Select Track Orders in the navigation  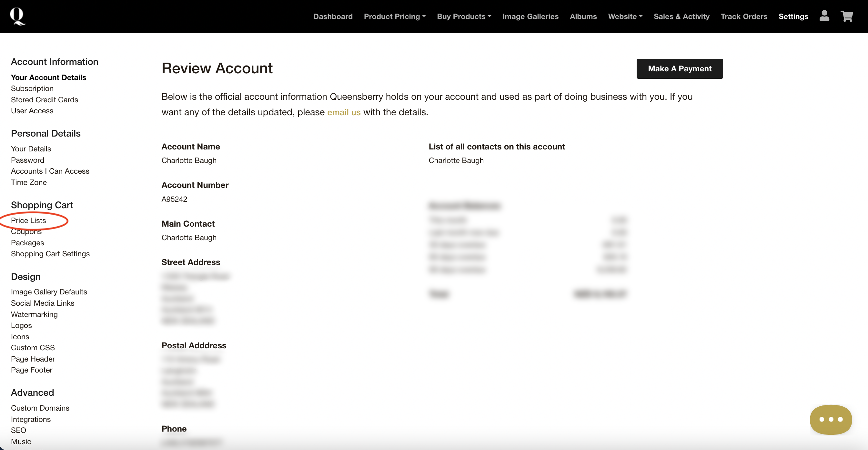[744, 16]
